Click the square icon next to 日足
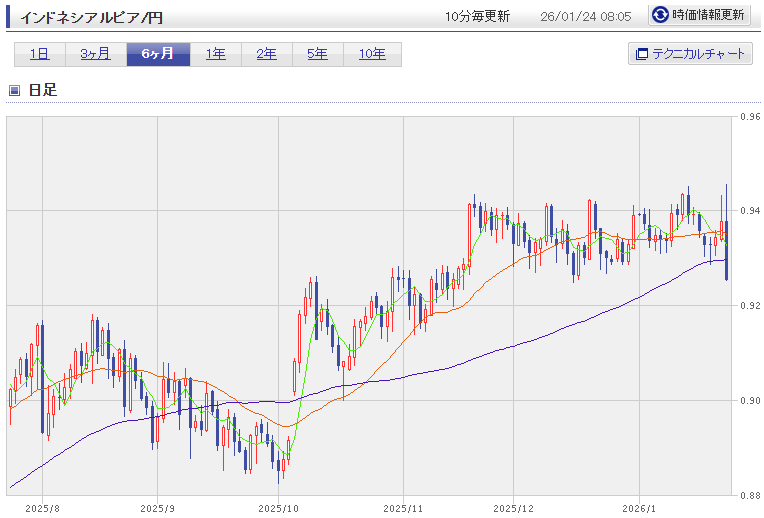This screenshot has height=518, width=764. (x=14, y=90)
